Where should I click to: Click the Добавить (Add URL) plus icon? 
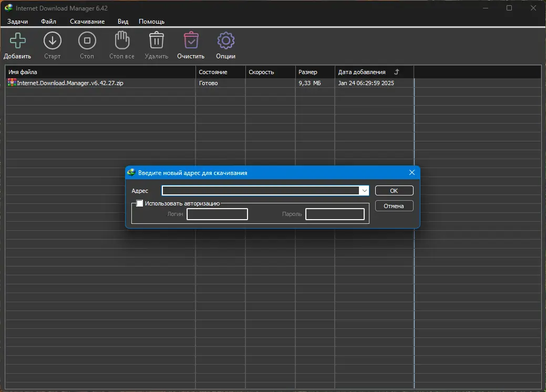(17, 41)
